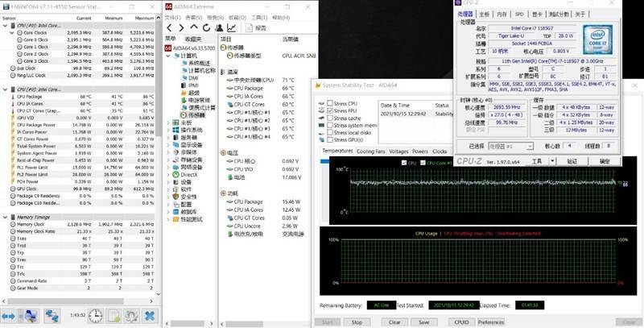This screenshot has width=644, height=328.
Task: Click the up-level arrow in AIDA64 toolbar
Action: pyautogui.click(x=194, y=27)
